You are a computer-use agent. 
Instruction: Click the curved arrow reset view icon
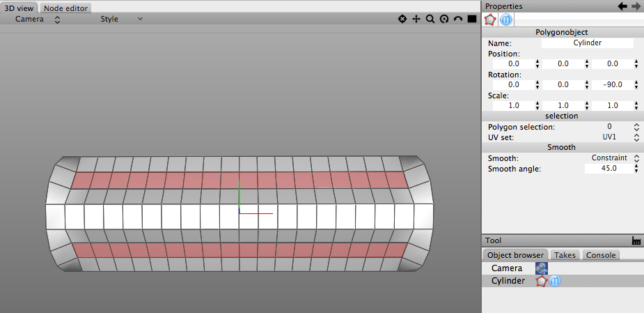pyautogui.click(x=458, y=19)
